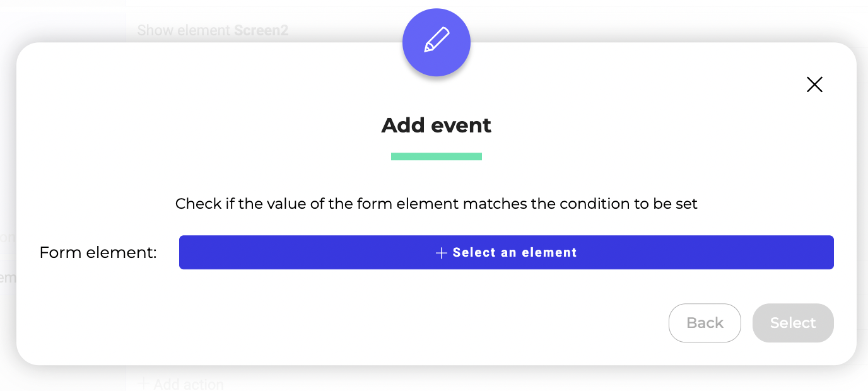
Task: Click the condition description text
Action: pyautogui.click(x=437, y=204)
